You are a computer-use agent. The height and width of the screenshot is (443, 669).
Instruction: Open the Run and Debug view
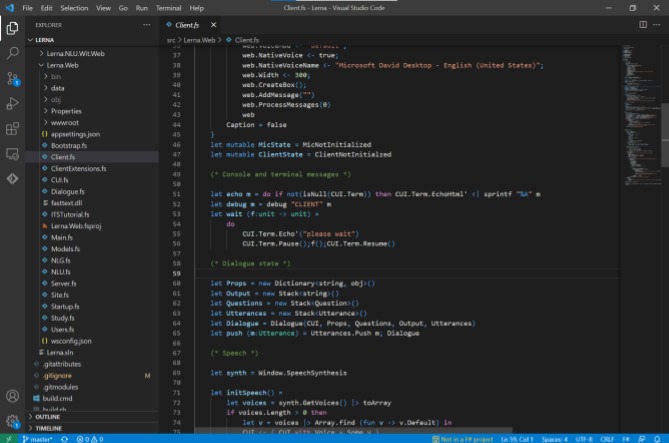12,102
